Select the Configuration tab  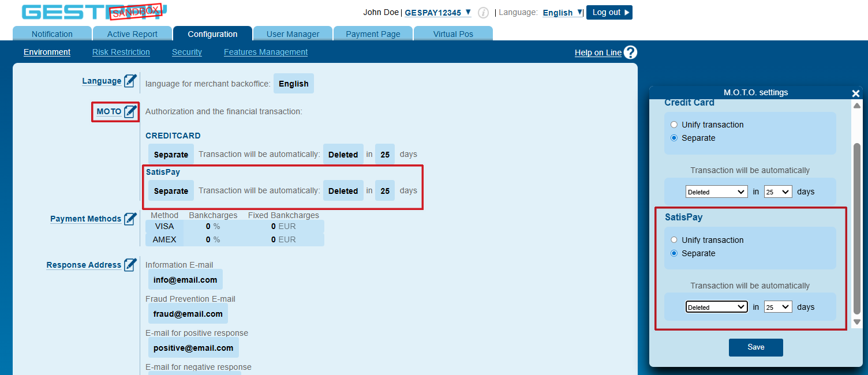(212, 33)
